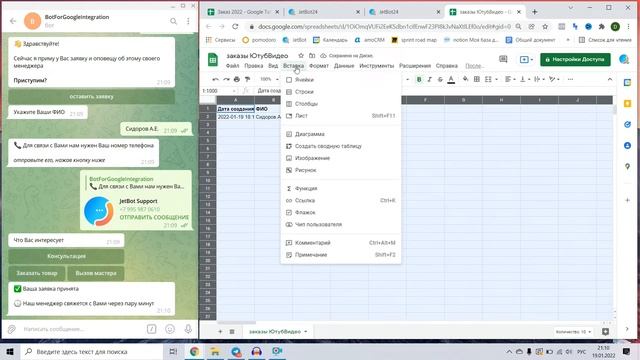
Task: Open the present/meeting dropdown button
Action: (x=526, y=60)
